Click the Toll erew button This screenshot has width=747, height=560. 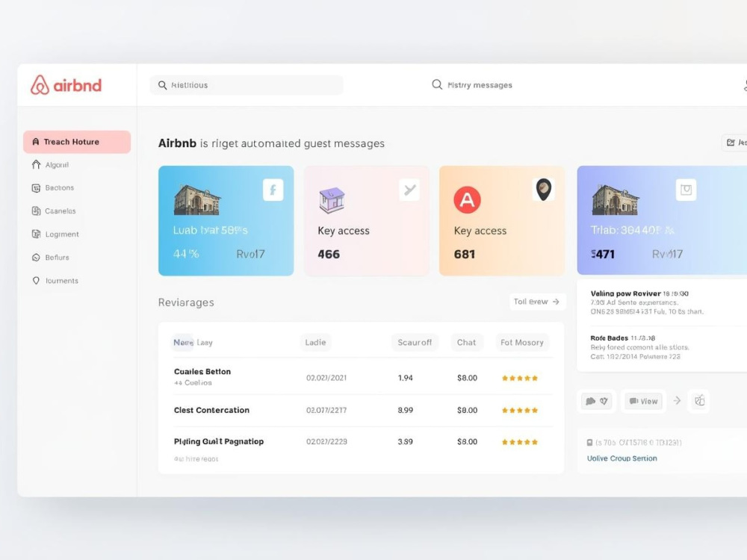click(x=537, y=302)
